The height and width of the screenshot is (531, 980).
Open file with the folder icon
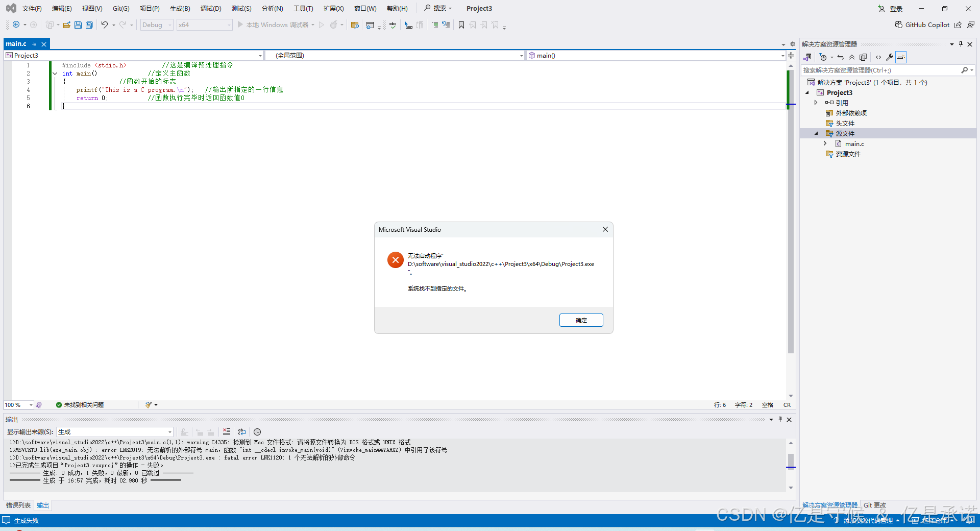66,25
